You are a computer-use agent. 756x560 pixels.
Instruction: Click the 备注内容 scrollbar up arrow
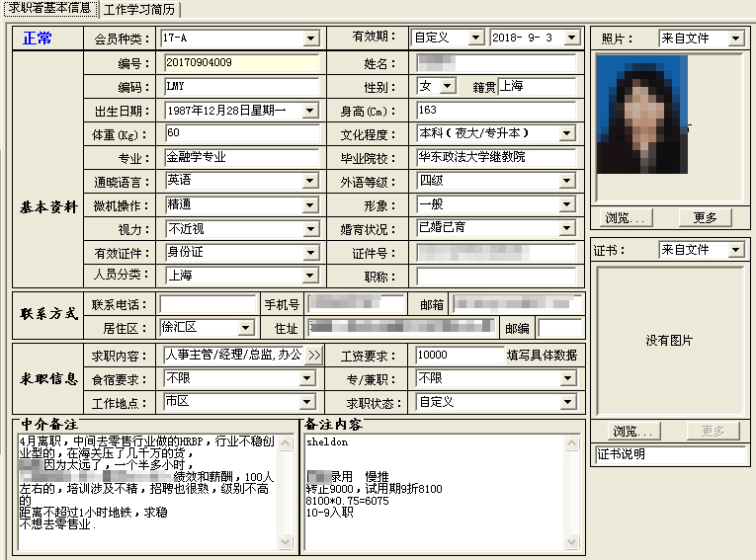point(572,442)
